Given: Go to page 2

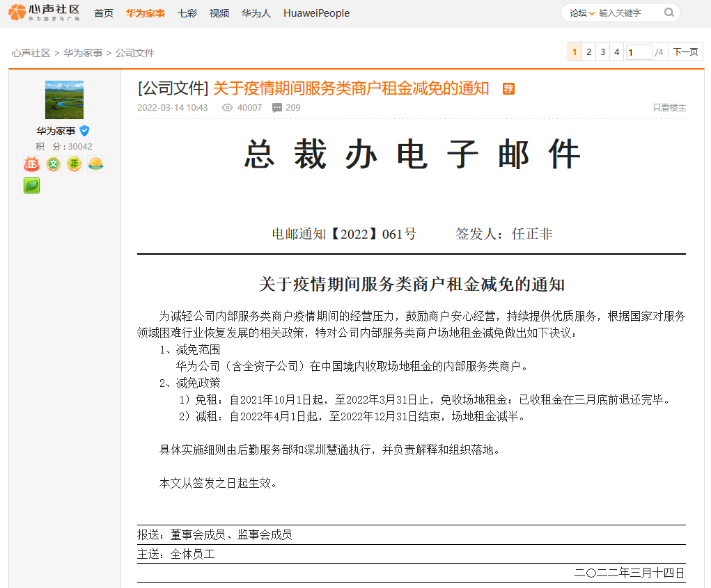Looking at the screenshot, I should (588, 52).
